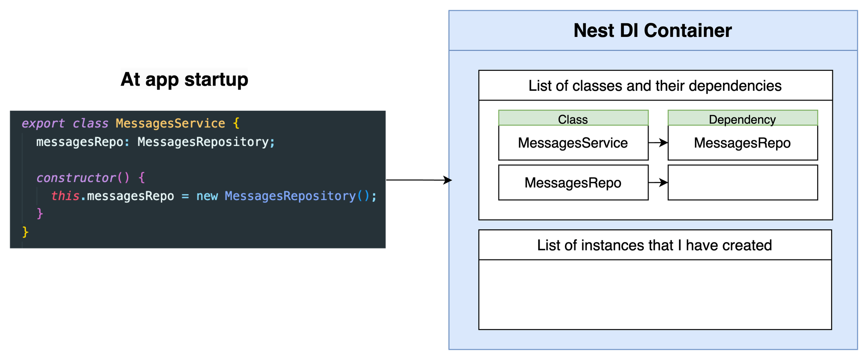Click the 'MessagesService' class box
This screenshot has height=360, width=868.
573,143
